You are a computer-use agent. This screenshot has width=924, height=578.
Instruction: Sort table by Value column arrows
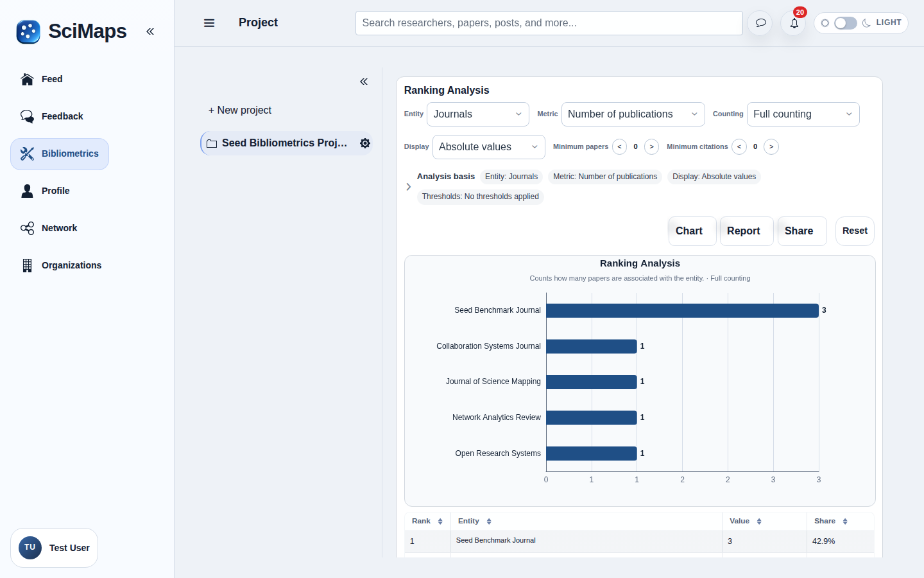[759, 521]
